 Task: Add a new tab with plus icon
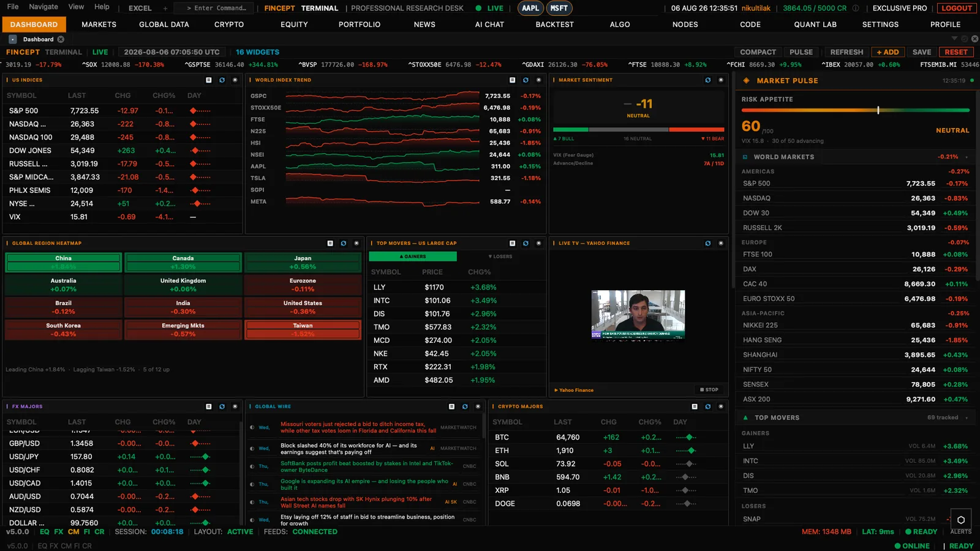point(165,9)
